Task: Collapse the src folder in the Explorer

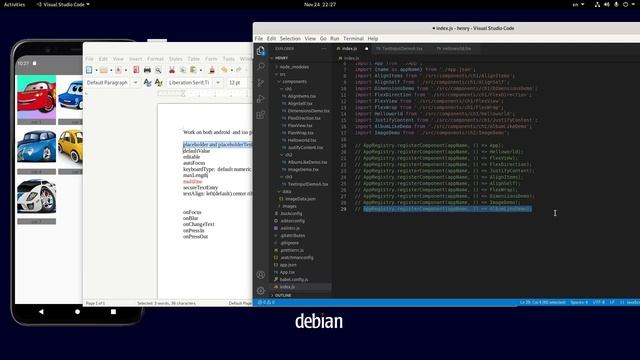Action: click(282, 74)
